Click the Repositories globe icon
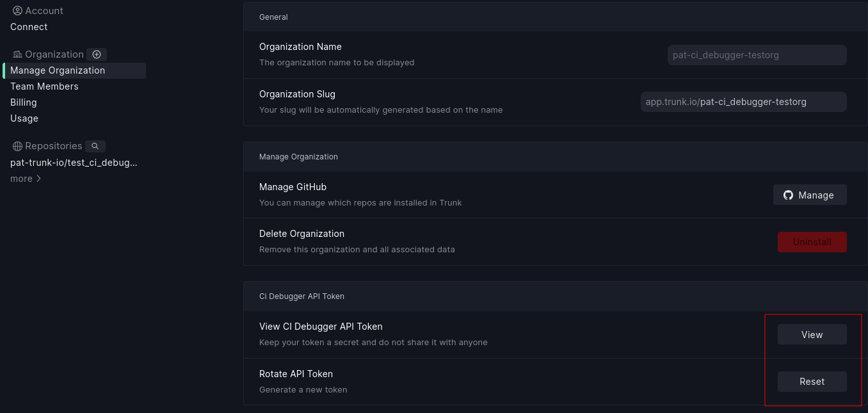Viewport: 868px width, 413px height. [17, 146]
